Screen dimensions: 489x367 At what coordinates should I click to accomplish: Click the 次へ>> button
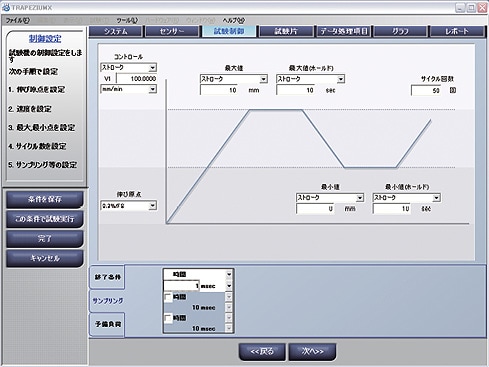click(312, 352)
